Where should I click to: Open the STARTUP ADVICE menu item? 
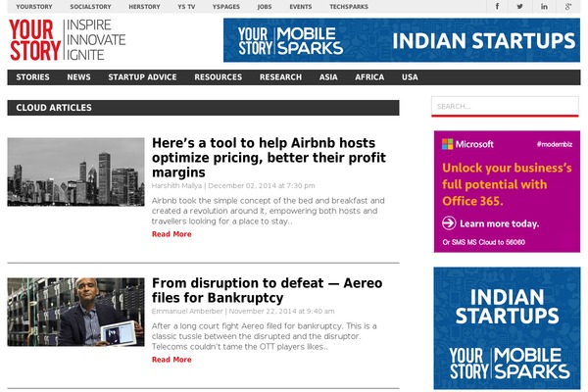(142, 77)
